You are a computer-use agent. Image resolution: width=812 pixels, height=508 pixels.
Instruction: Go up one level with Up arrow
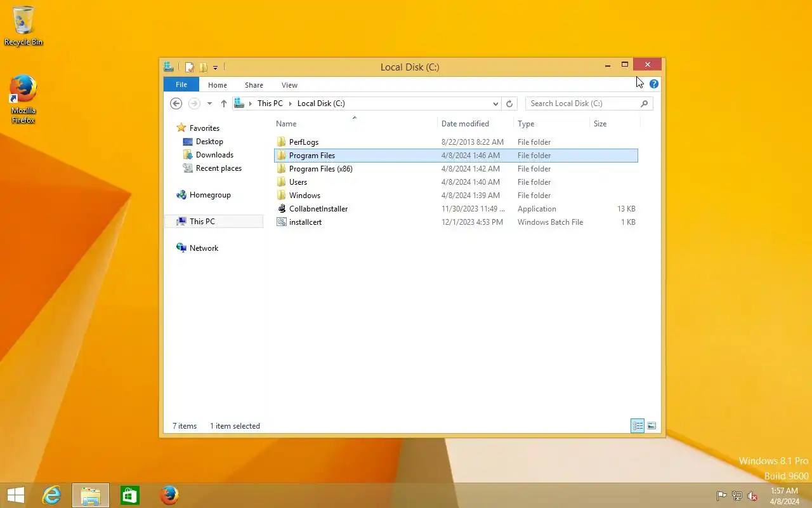tap(223, 104)
